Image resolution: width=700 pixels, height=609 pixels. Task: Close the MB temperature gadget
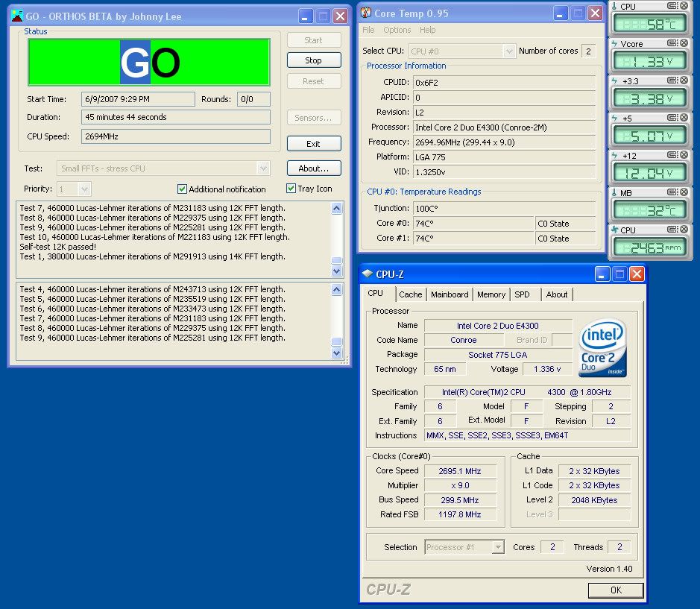(684, 192)
